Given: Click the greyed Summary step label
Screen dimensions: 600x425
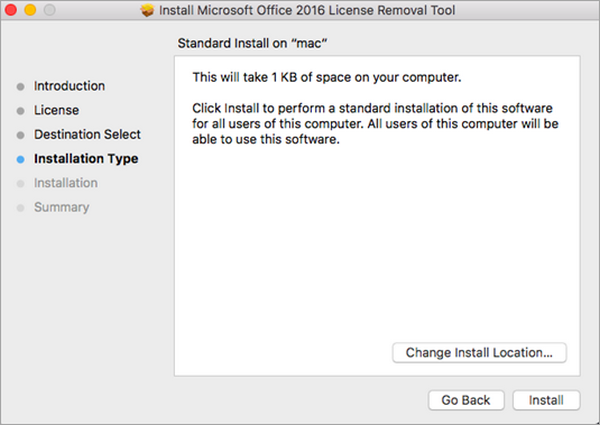Looking at the screenshot, I should [x=62, y=207].
